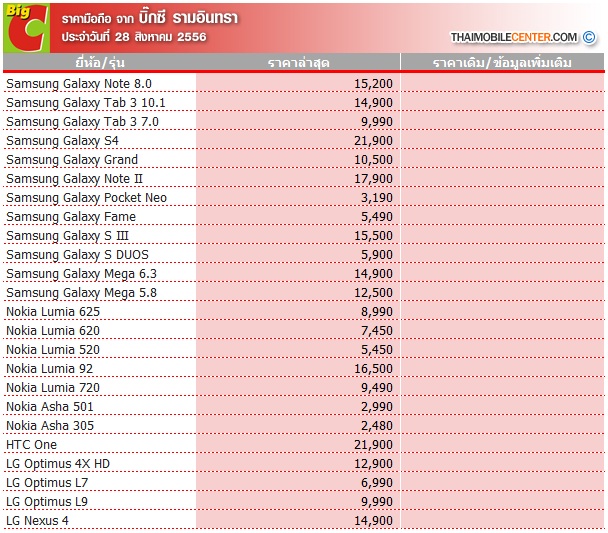Select the LG Optimus L7 row

304,482
